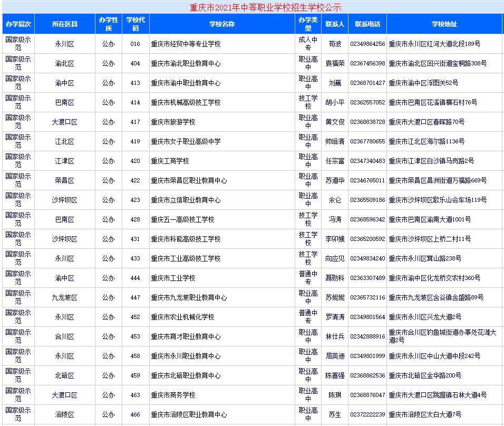Click school code 404 cell
504x426 pixels.
135,63
